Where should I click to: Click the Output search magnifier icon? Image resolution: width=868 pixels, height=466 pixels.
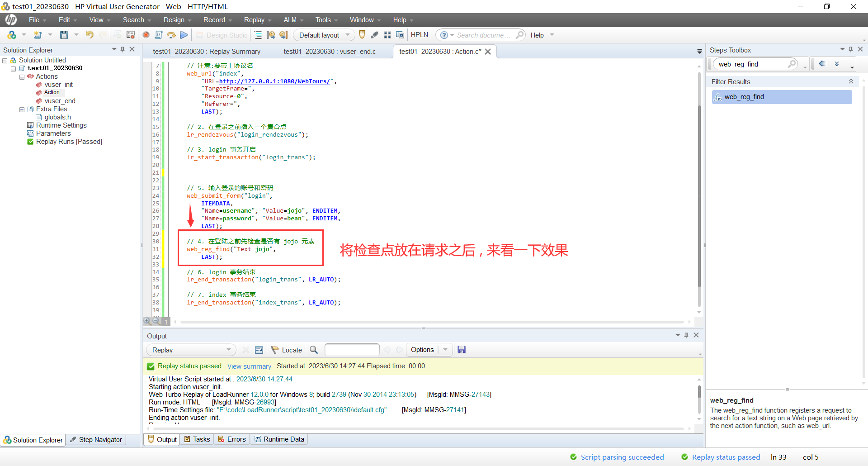point(314,350)
